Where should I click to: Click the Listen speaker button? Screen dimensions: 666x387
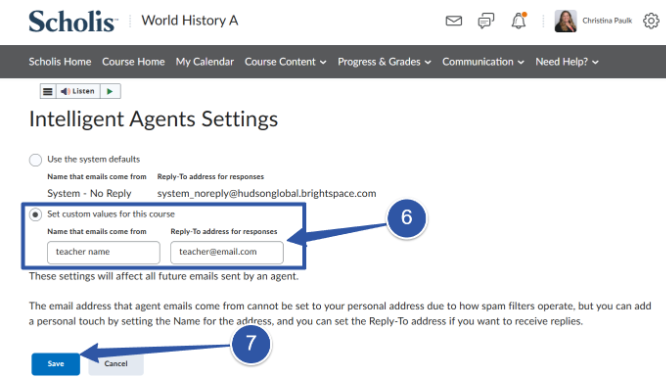(x=78, y=91)
